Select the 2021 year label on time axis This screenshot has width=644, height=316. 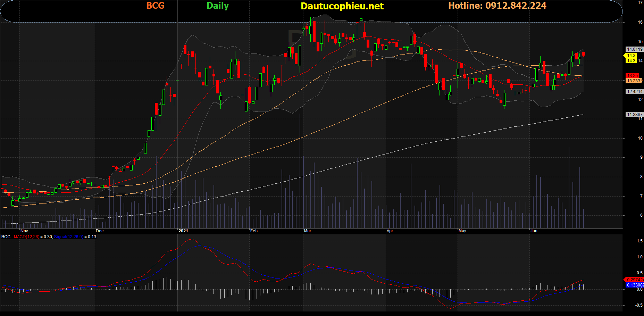coord(183,231)
